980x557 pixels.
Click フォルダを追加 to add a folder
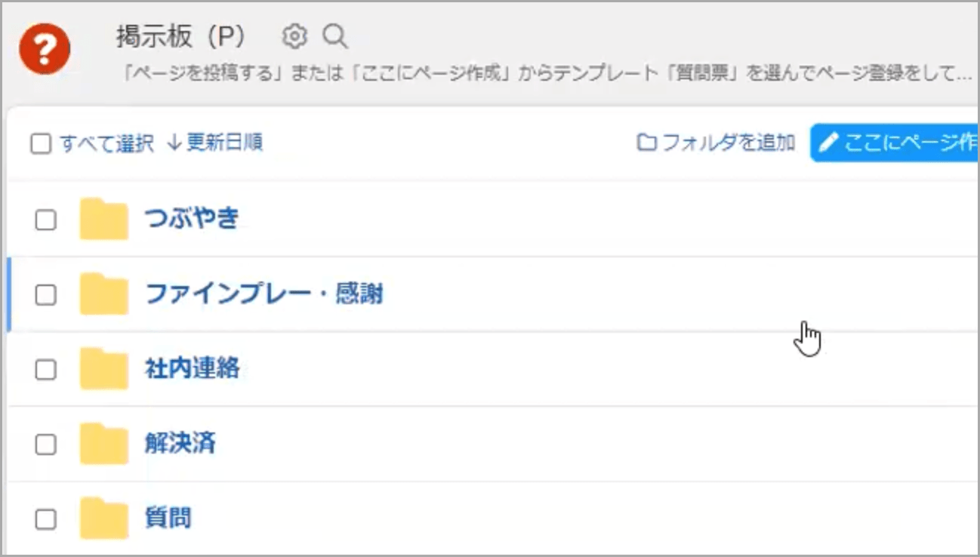716,143
